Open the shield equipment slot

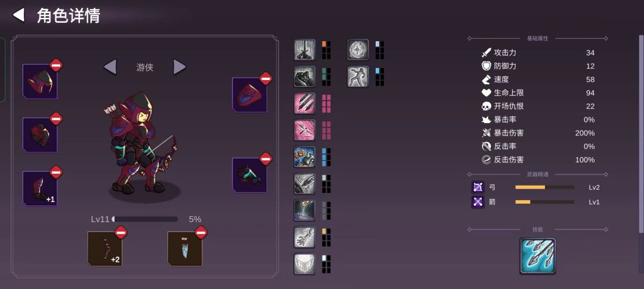[249, 95]
